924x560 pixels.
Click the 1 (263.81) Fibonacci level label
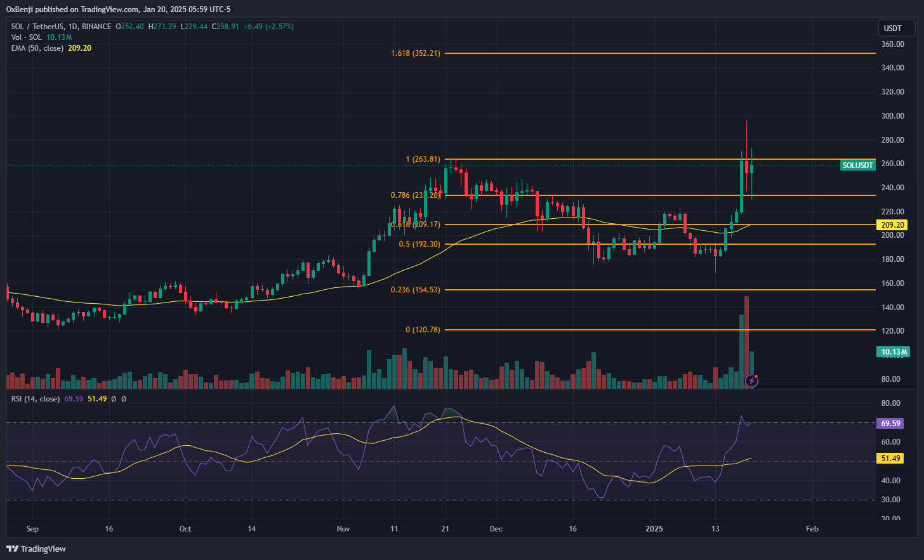[x=423, y=159]
